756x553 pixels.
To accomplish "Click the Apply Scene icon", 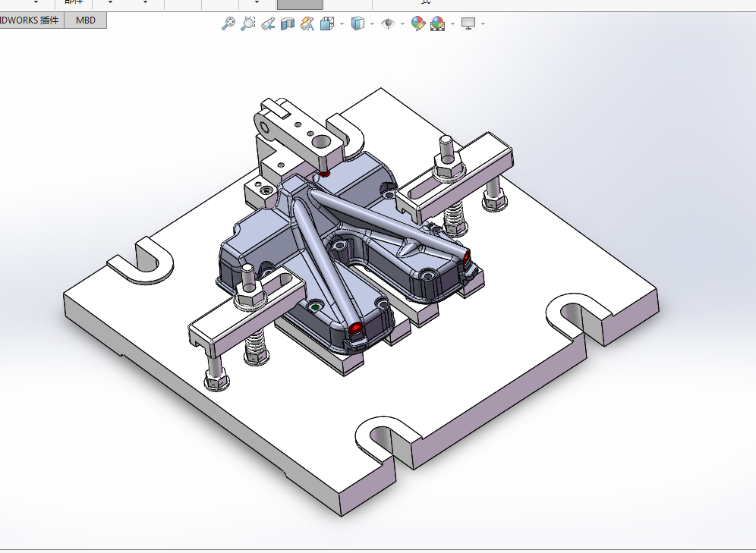I will pyautogui.click(x=438, y=23).
